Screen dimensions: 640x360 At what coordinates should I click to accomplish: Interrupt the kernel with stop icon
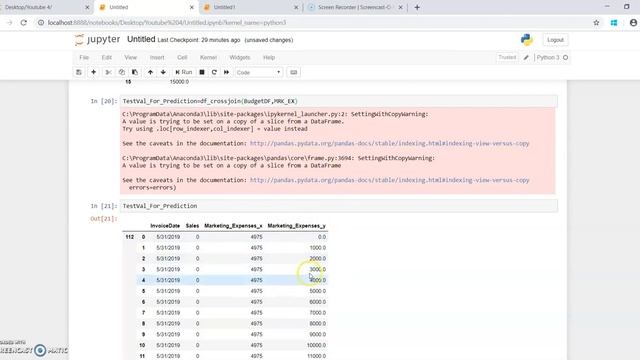click(202, 72)
